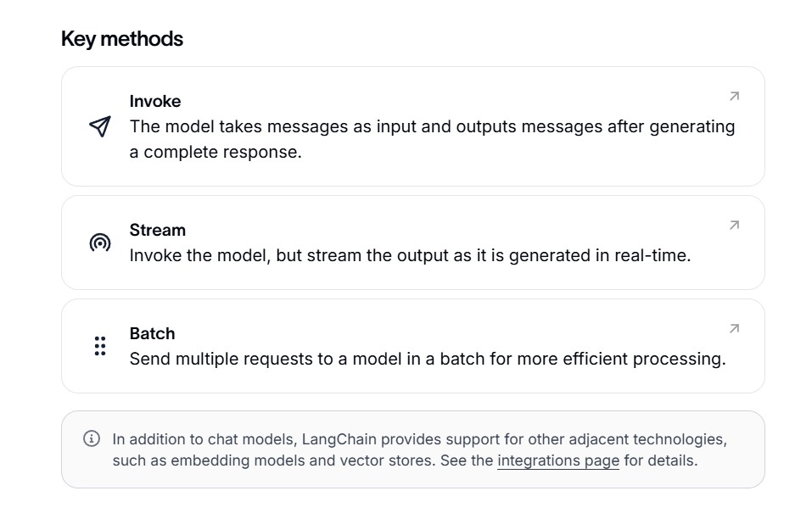The height and width of the screenshot is (530, 812).
Task: Click 'a complete response.' line in Invoke card
Action: pos(216,152)
